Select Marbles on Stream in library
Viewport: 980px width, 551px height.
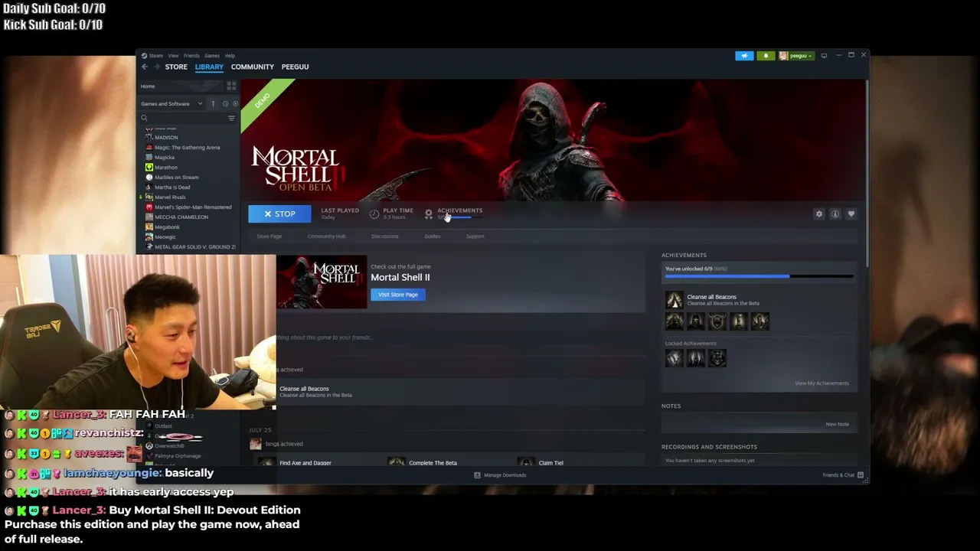point(176,178)
